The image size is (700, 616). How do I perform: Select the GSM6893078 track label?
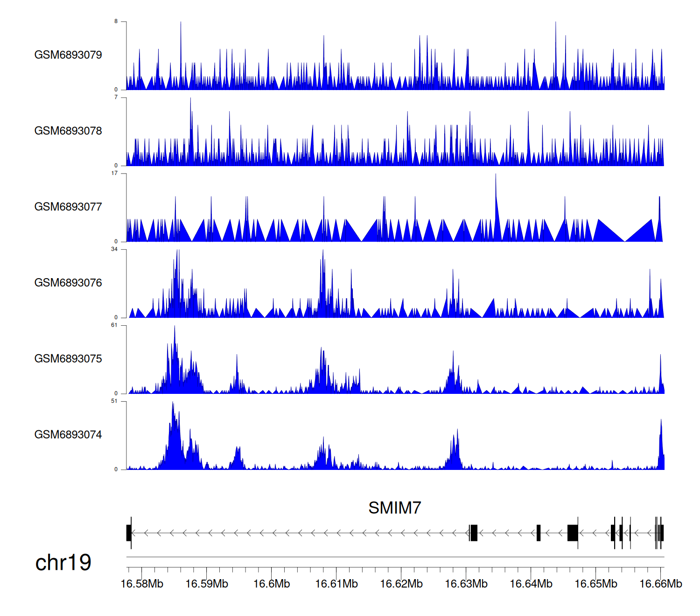point(68,131)
